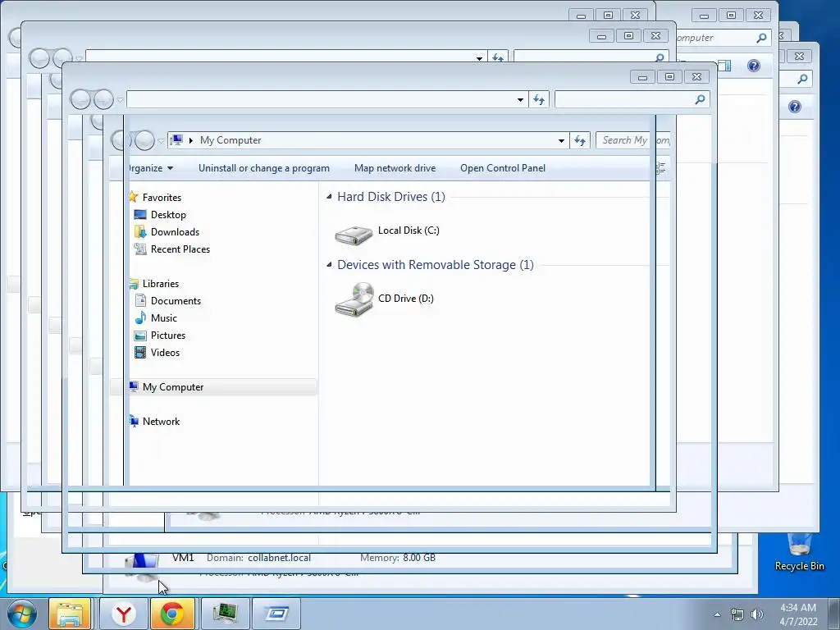840x630 pixels.
Task: Open Local Disk (C:) drive icon
Action: tap(354, 235)
